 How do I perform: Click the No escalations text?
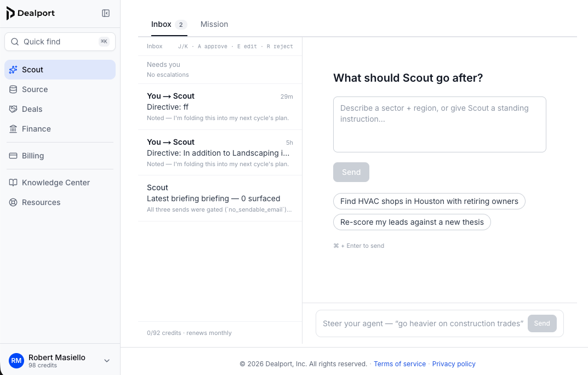168,75
